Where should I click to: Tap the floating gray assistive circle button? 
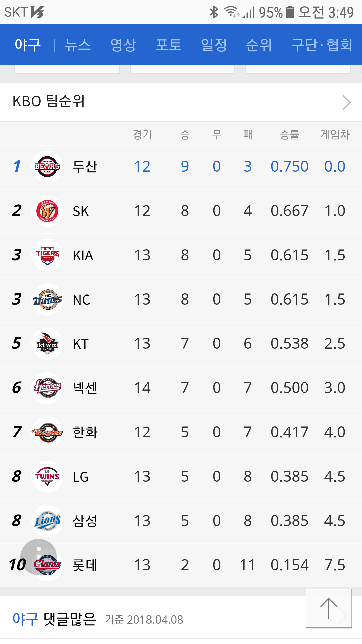click(38, 555)
